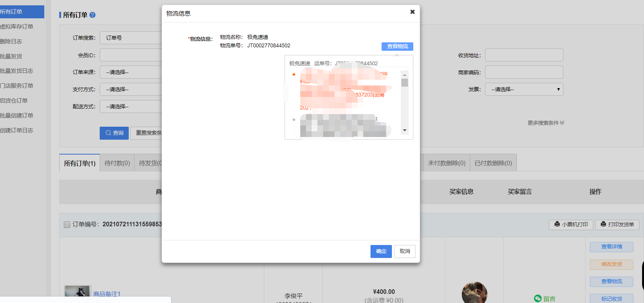Switch to the 已付款删除(0) tab

pyautogui.click(x=493, y=163)
